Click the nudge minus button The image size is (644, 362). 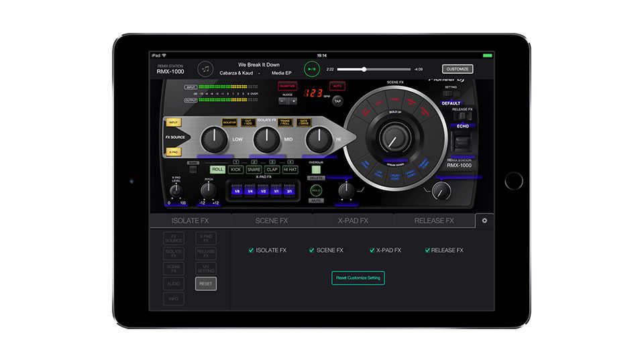283,101
